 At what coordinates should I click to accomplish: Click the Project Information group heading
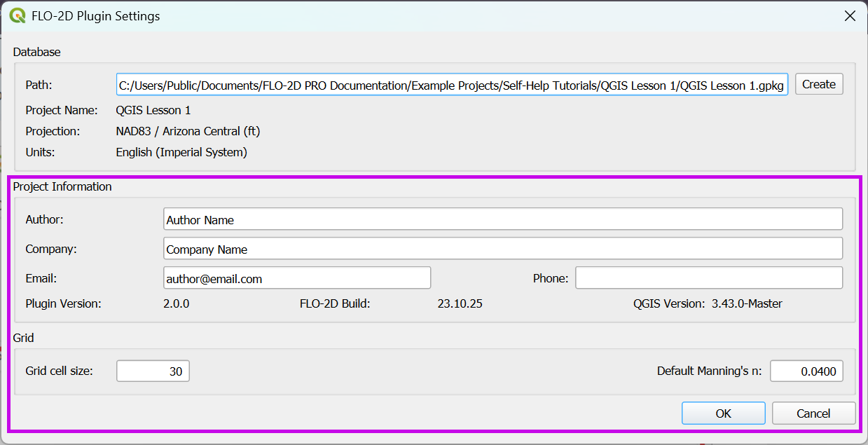pyautogui.click(x=62, y=186)
